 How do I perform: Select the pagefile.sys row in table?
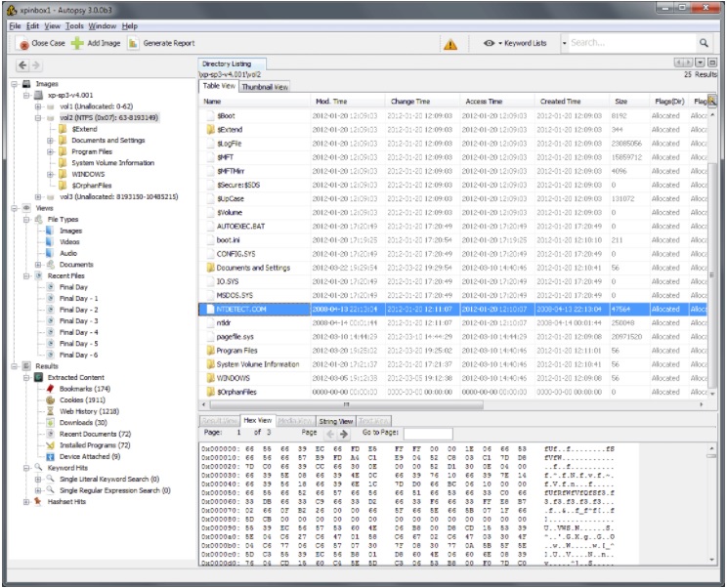point(235,336)
